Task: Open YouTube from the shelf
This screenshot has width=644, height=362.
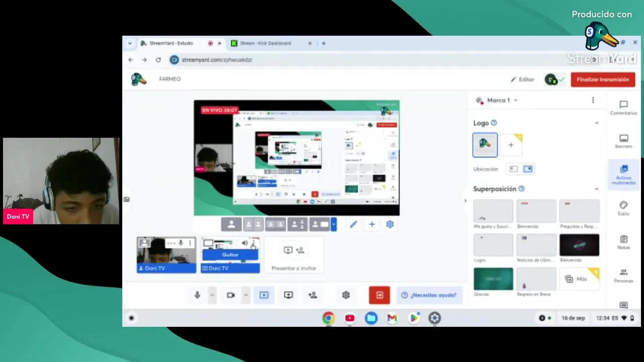Action: [x=350, y=318]
